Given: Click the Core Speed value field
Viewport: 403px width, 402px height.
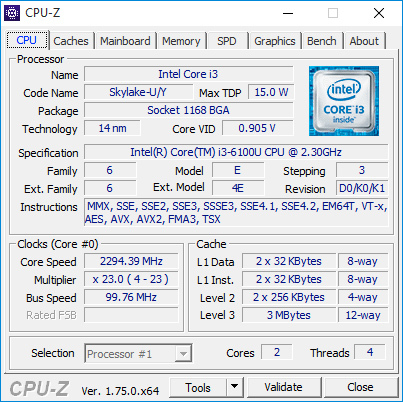Looking at the screenshot, I should click(131, 261).
